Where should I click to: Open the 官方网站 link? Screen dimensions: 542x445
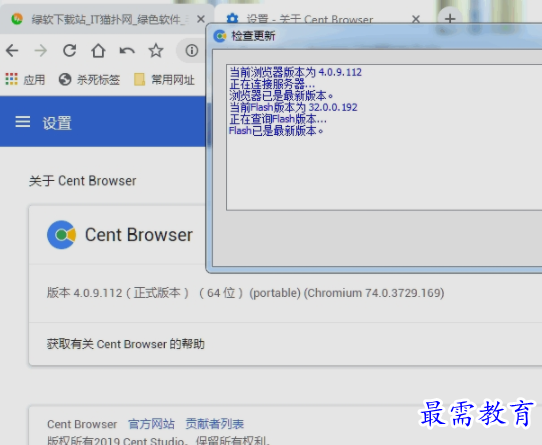pos(151,424)
